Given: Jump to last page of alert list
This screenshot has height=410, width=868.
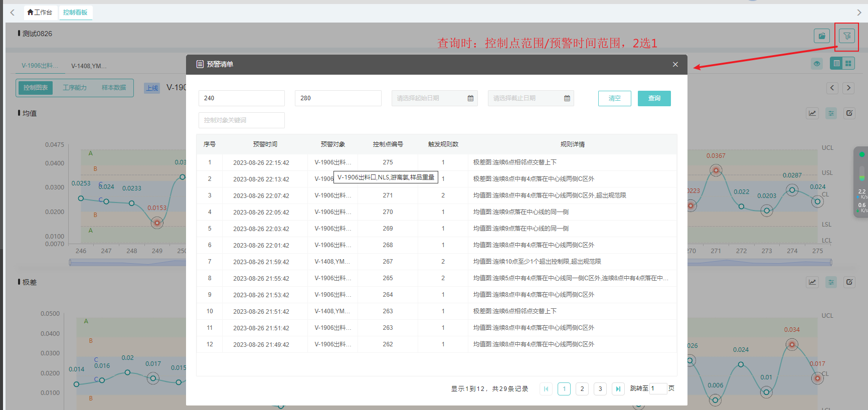Looking at the screenshot, I should click(x=618, y=388).
